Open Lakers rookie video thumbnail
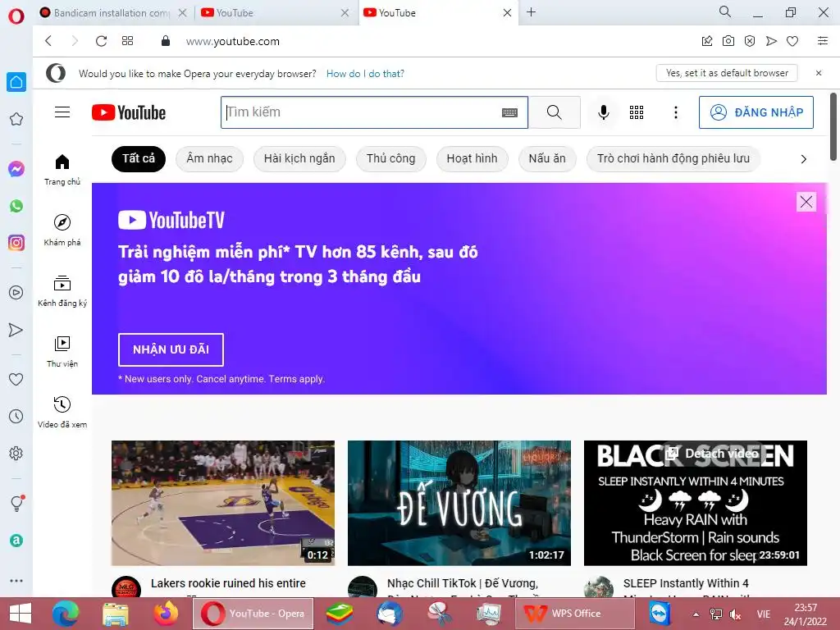The image size is (840, 630). tap(223, 503)
